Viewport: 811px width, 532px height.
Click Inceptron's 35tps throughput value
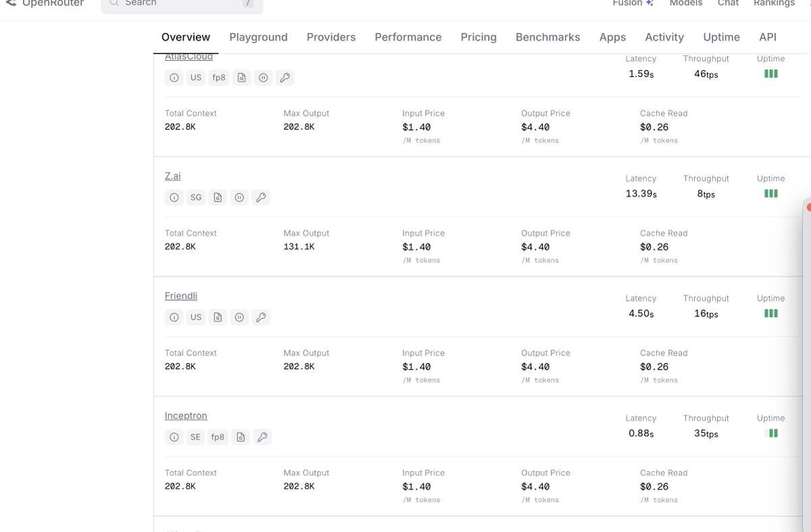[706, 434]
